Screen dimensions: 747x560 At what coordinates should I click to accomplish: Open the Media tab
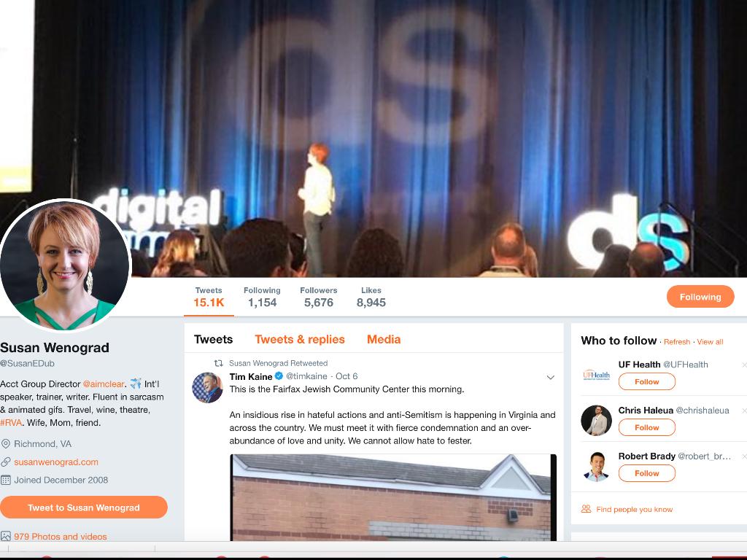[x=384, y=339]
